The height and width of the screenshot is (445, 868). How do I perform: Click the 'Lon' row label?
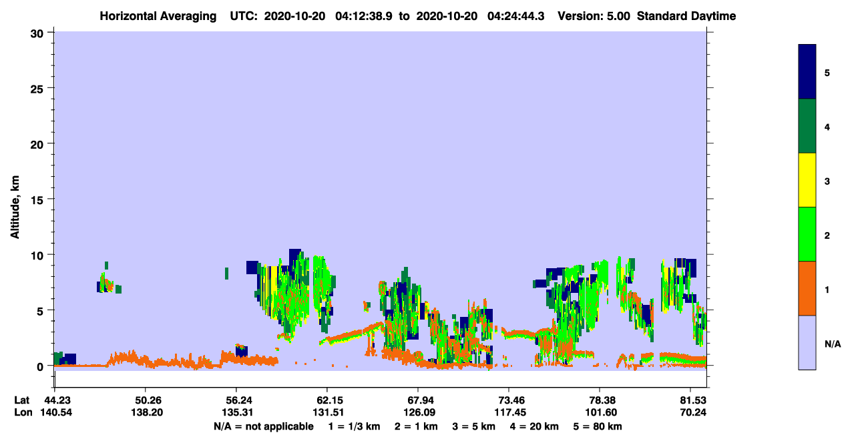click(x=22, y=412)
